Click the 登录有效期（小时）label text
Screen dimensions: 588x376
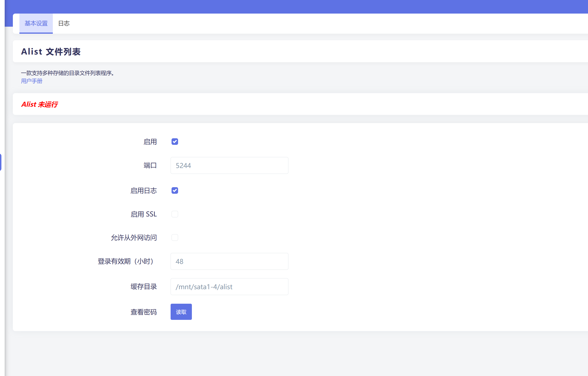point(126,261)
